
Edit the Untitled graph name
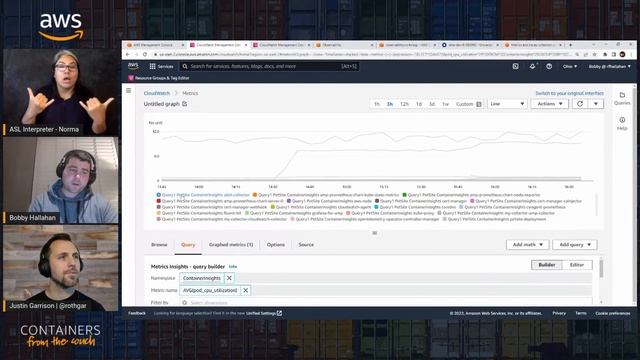(184, 104)
